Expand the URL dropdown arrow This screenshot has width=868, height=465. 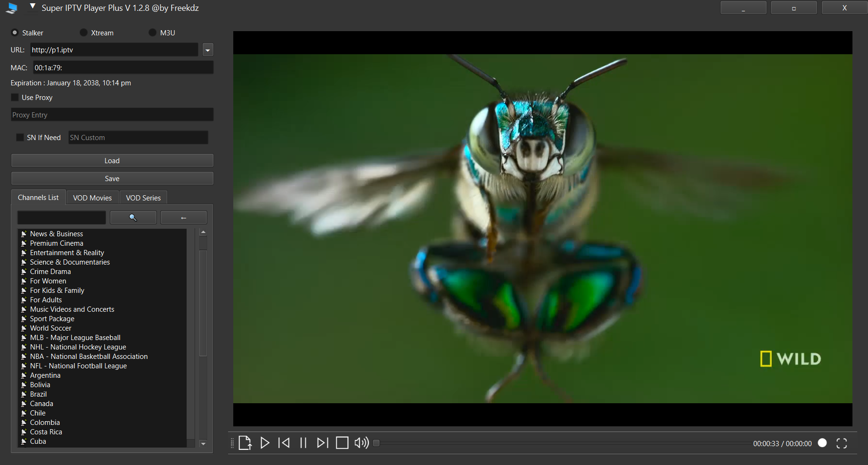coord(208,50)
